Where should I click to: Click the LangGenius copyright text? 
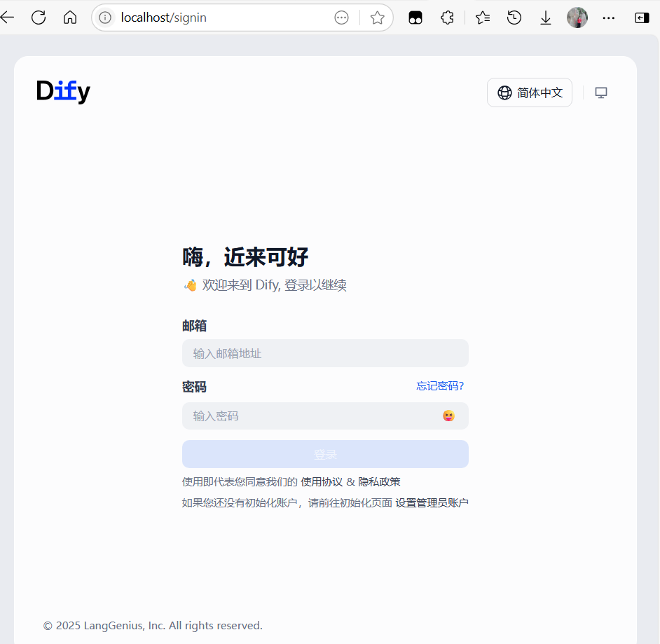153,626
